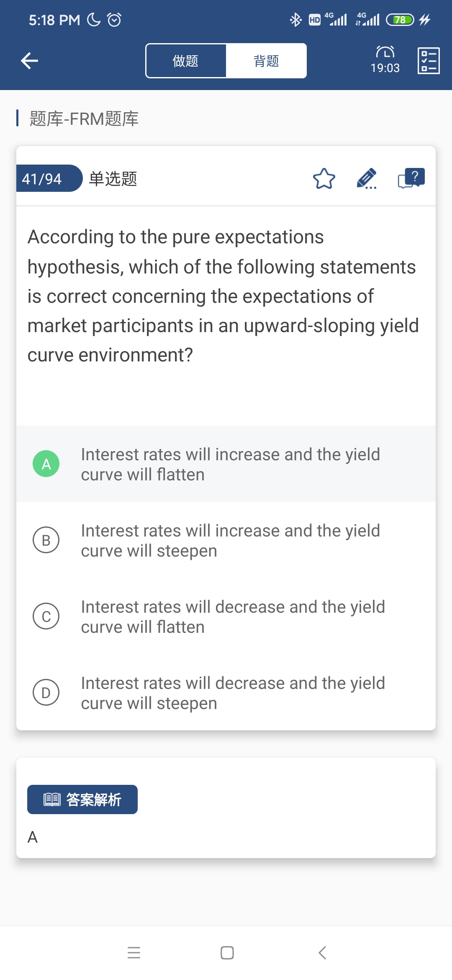452x980 pixels.
Task: Favorite this question with the star icon
Action: click(324, 179)
